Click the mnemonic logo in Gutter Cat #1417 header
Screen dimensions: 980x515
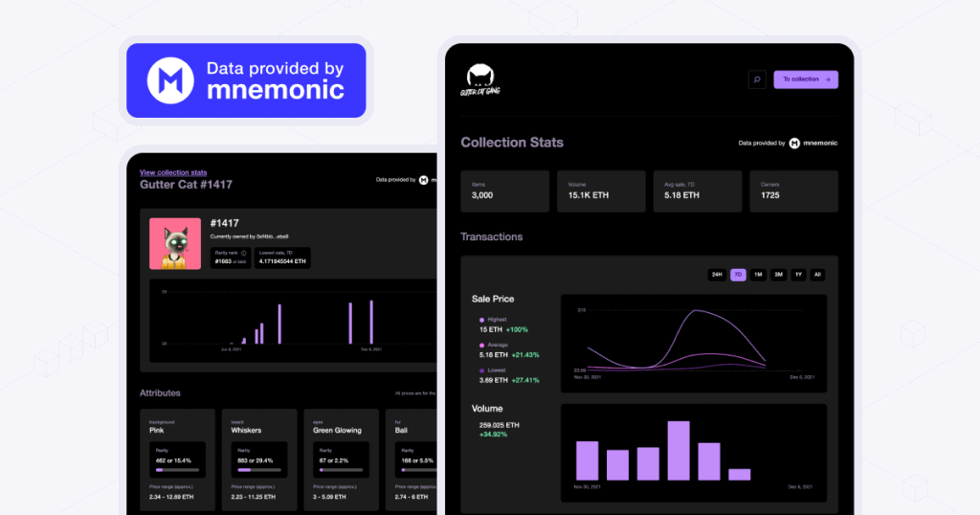423,180
